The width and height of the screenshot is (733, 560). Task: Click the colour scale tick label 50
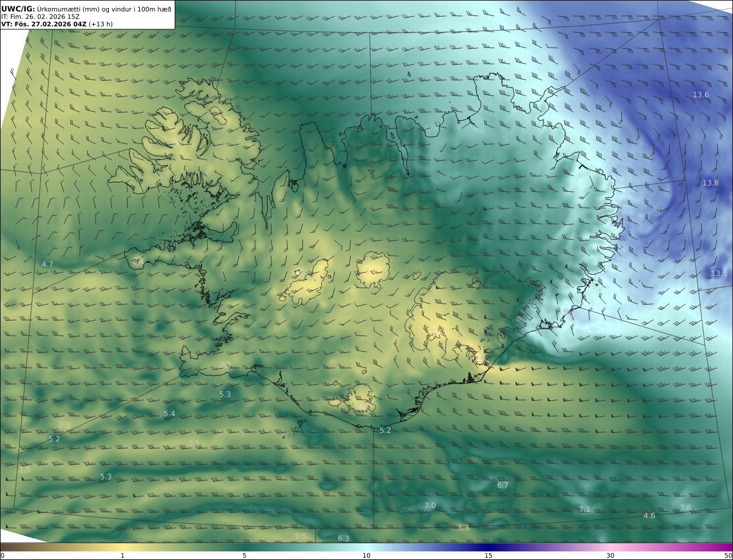(x=728, y=556)
